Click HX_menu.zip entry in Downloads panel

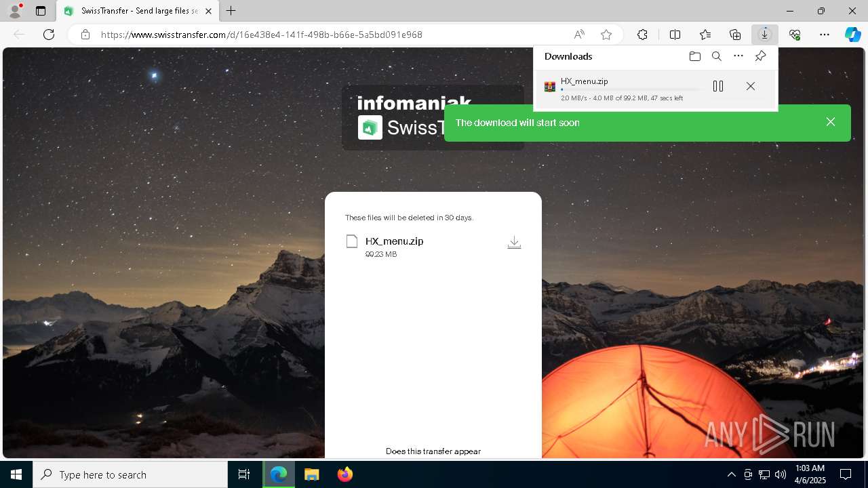click(x=655, y=89)
